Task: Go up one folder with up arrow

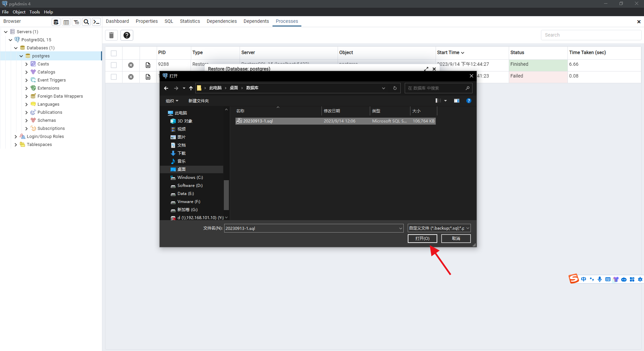Action: pos(191,88)
